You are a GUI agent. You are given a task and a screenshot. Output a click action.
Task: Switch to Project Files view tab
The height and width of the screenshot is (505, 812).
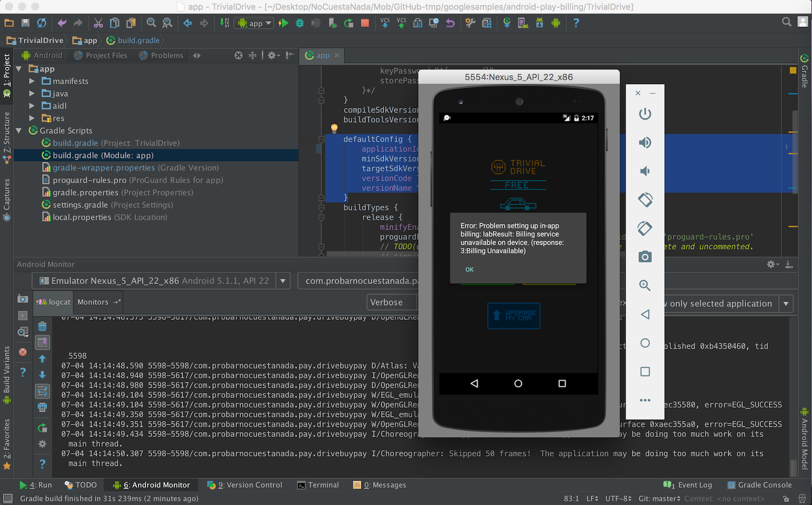pos(100,55)
